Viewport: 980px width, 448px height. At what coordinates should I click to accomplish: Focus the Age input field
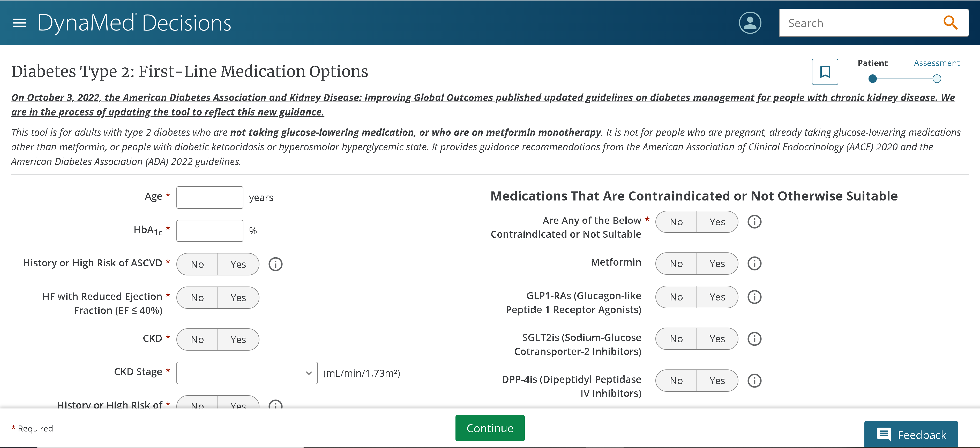(x=210, y=197)
